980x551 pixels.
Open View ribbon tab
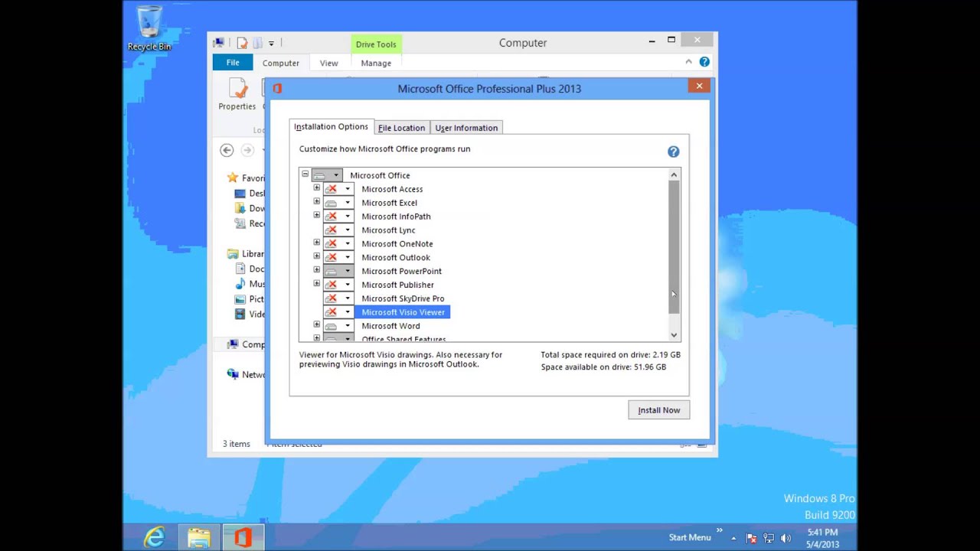click(x=328, y=63)
